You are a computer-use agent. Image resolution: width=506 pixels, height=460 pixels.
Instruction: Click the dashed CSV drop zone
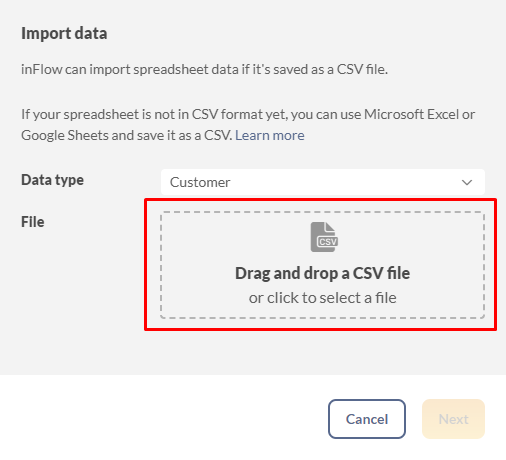322,265
